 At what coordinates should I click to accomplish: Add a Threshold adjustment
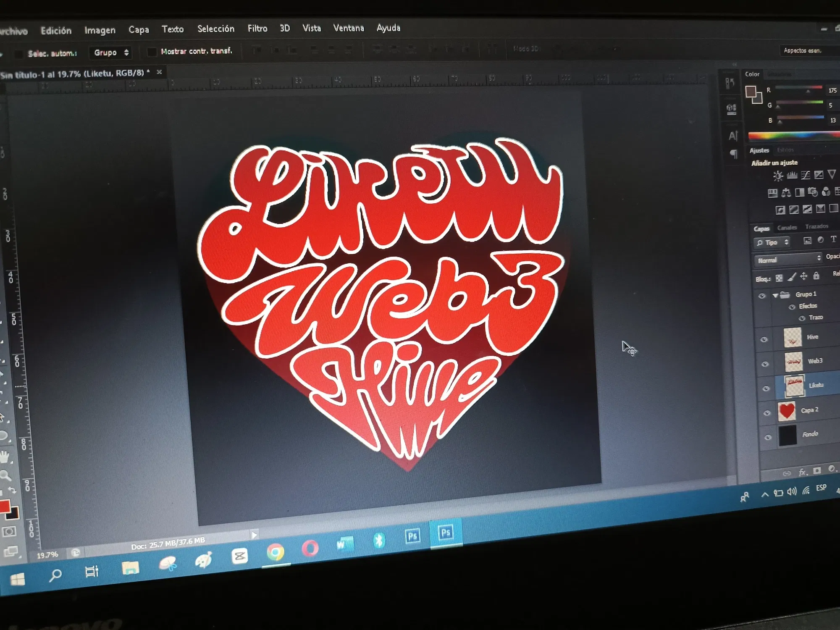pyautogui.click(x=807, y=209)
